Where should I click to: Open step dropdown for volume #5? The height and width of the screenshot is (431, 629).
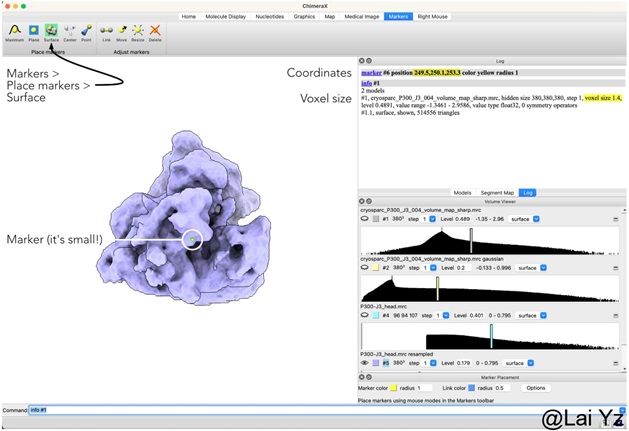433,363
